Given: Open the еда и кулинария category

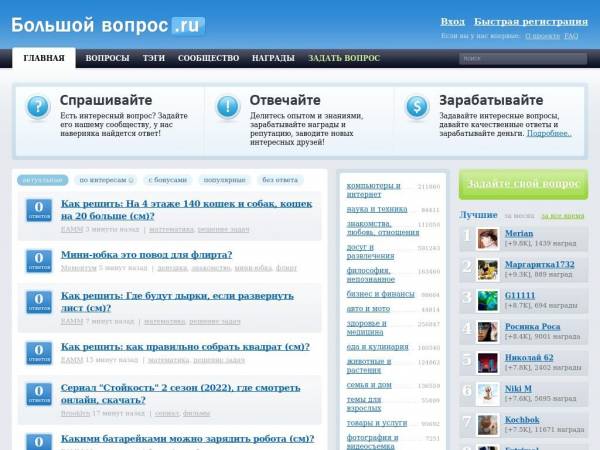Looking at the screenshot, I should 377,347.
